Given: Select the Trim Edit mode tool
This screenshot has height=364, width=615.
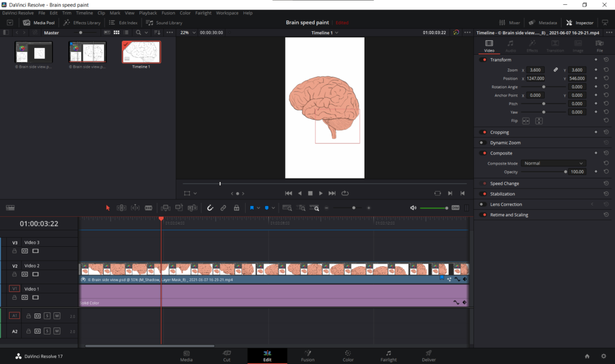Looking at the screenshot, I should [121, 208].
